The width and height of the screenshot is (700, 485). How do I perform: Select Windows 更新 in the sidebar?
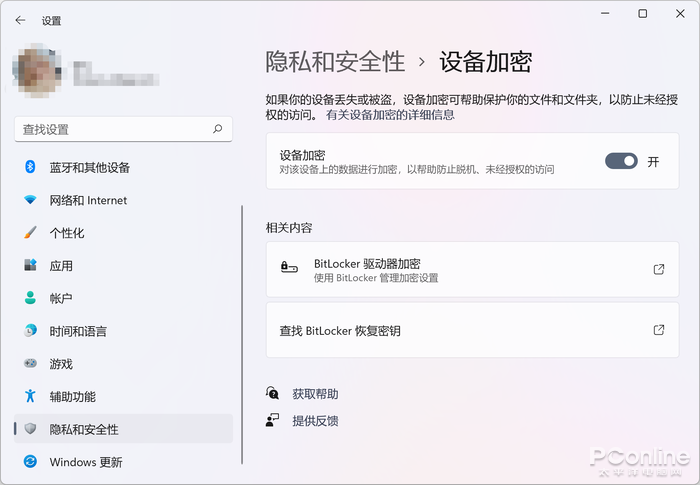coord(86,462)
